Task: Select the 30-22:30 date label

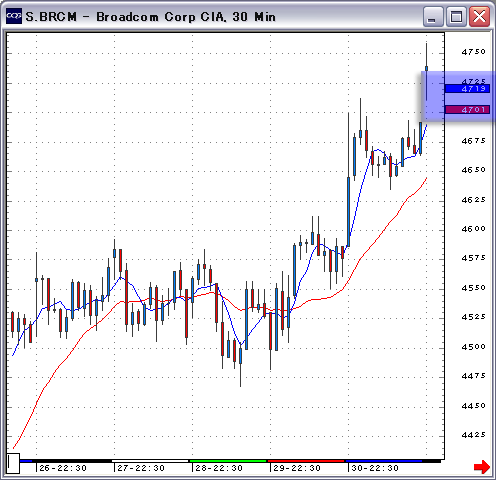Action: (375, 468)
